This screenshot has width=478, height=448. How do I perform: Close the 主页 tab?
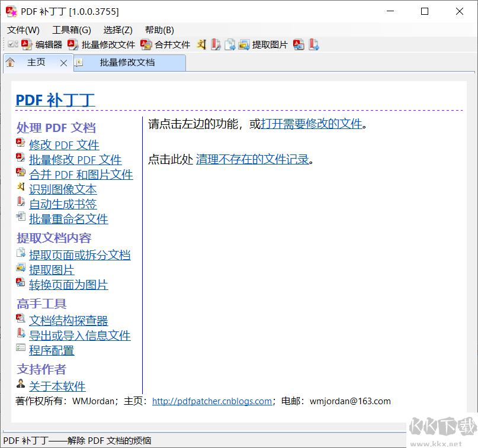click(64, 62)
